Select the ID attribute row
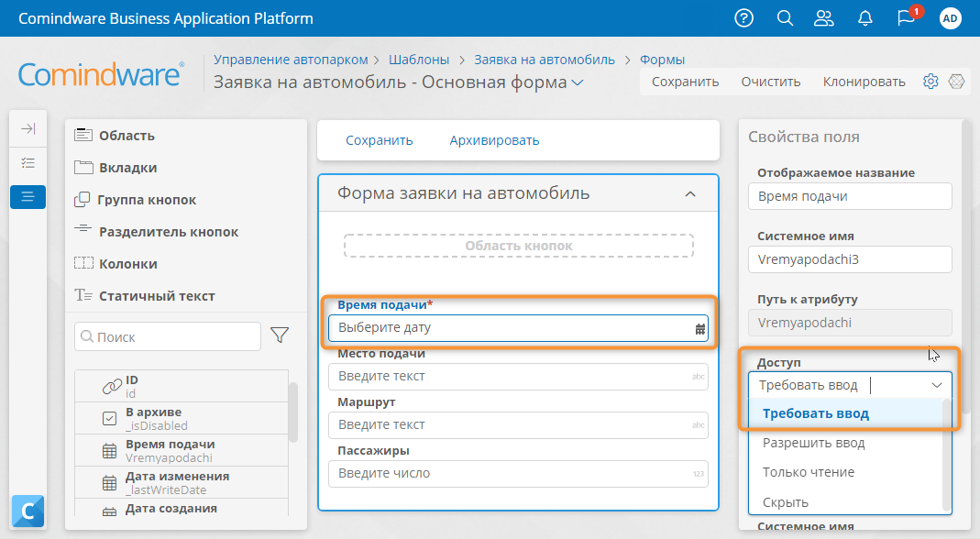Screen dimensions: 980x539 [182, 386]
